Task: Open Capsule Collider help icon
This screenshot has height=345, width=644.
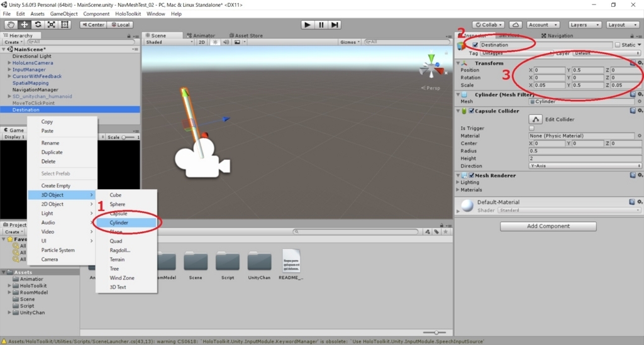Action: [633, 111]
